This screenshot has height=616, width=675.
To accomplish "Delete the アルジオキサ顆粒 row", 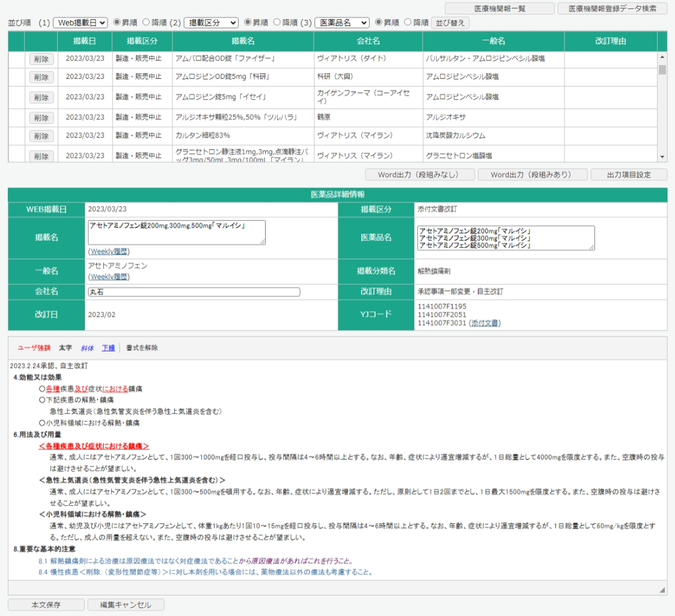I will coord(41,118).
